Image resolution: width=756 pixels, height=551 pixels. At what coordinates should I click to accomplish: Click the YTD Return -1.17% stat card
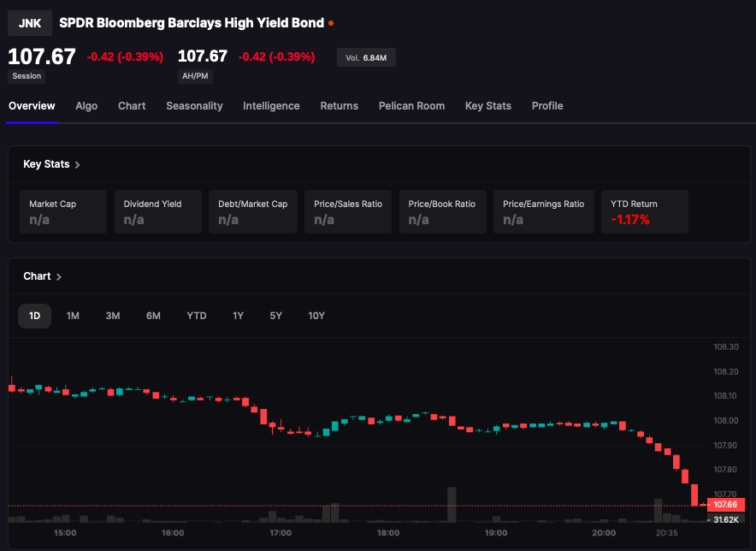click(x=645, y=212)
